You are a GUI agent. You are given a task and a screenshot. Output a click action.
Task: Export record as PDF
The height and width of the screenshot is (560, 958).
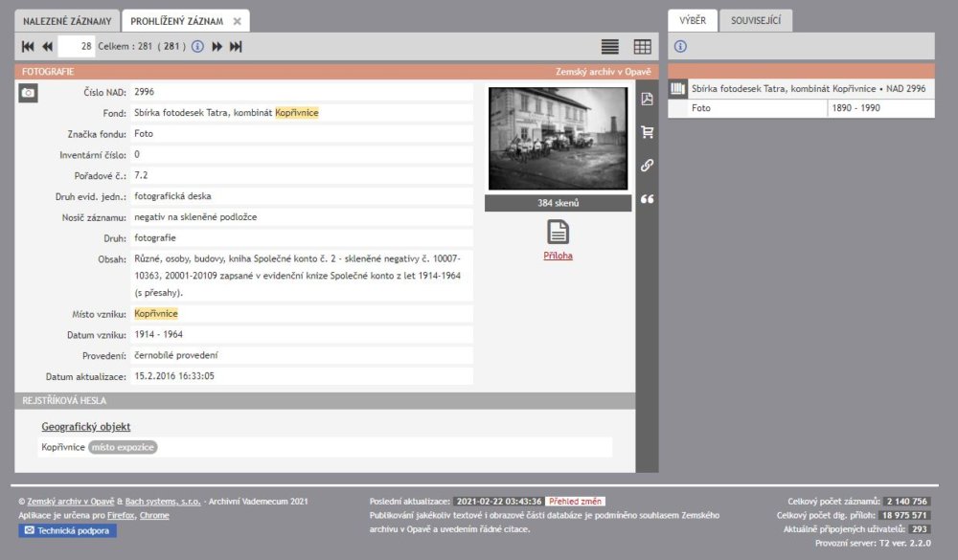click(x=647, y=99)
